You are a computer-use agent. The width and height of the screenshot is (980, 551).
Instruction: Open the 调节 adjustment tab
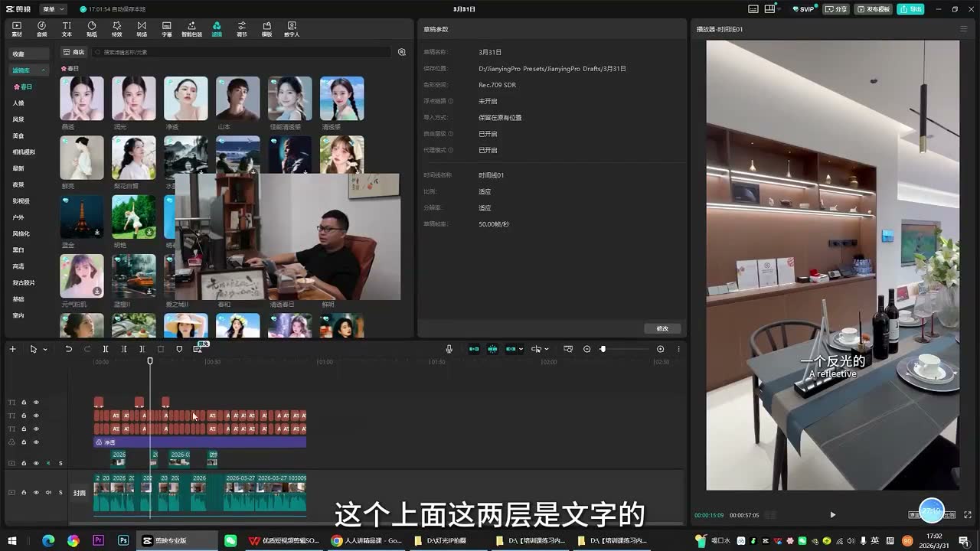coord(242,29)
